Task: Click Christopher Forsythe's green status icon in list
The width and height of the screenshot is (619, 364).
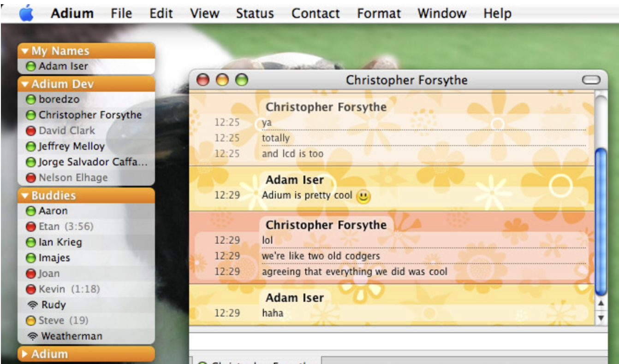Action: coord(31,115)
